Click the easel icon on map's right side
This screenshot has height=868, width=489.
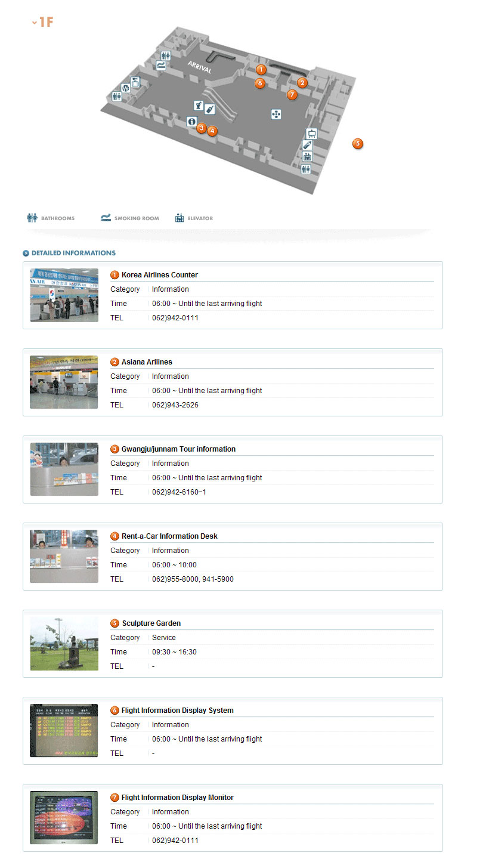[x=311, y=134]
